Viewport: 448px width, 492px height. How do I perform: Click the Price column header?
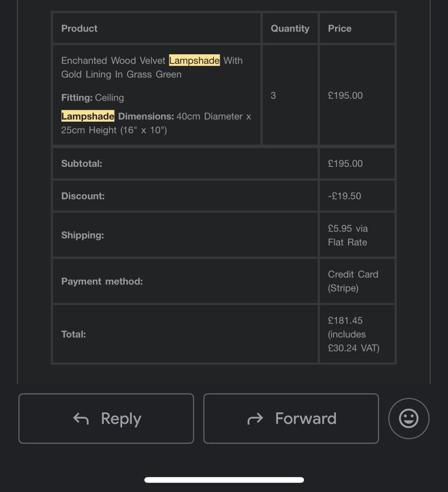click(339, 28)
